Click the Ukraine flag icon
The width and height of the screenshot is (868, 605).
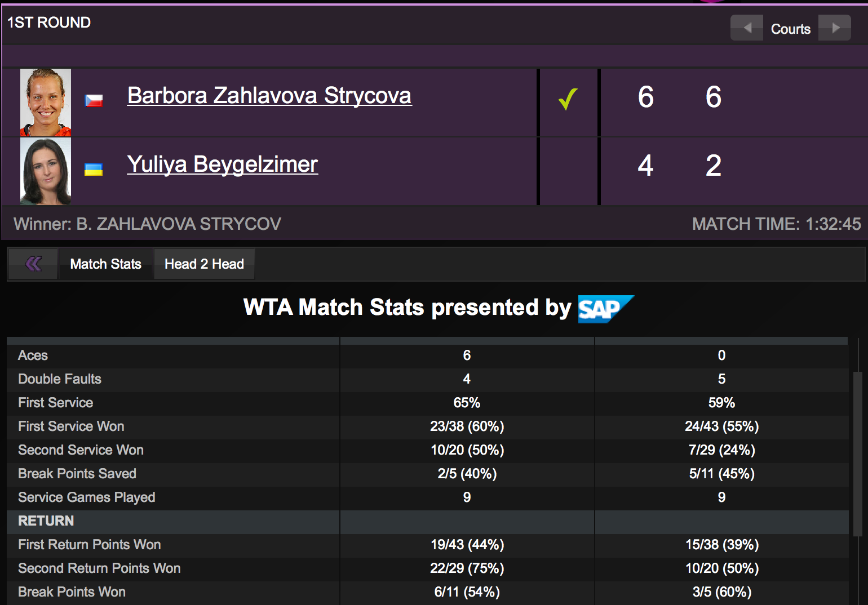(94, 170)
